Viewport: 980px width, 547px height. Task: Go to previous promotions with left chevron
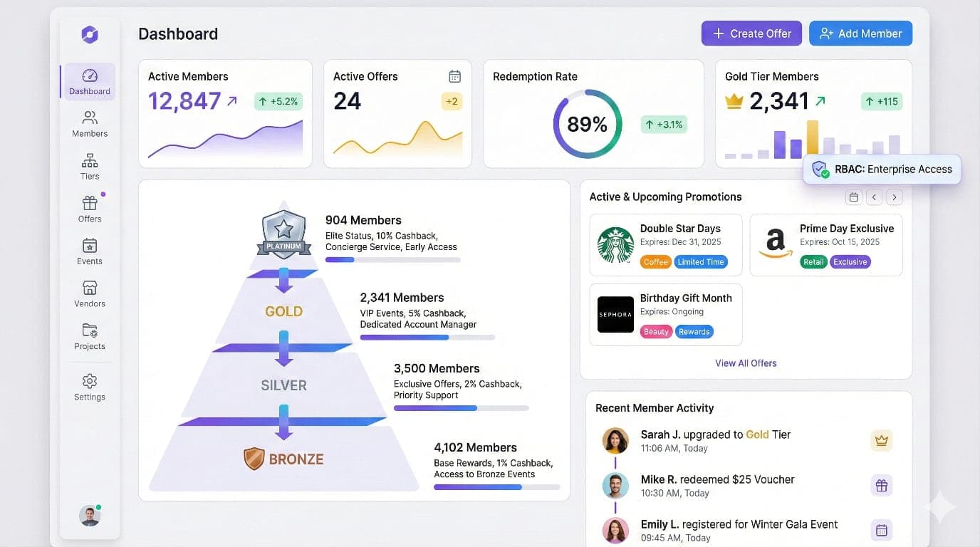pos(874,197)
